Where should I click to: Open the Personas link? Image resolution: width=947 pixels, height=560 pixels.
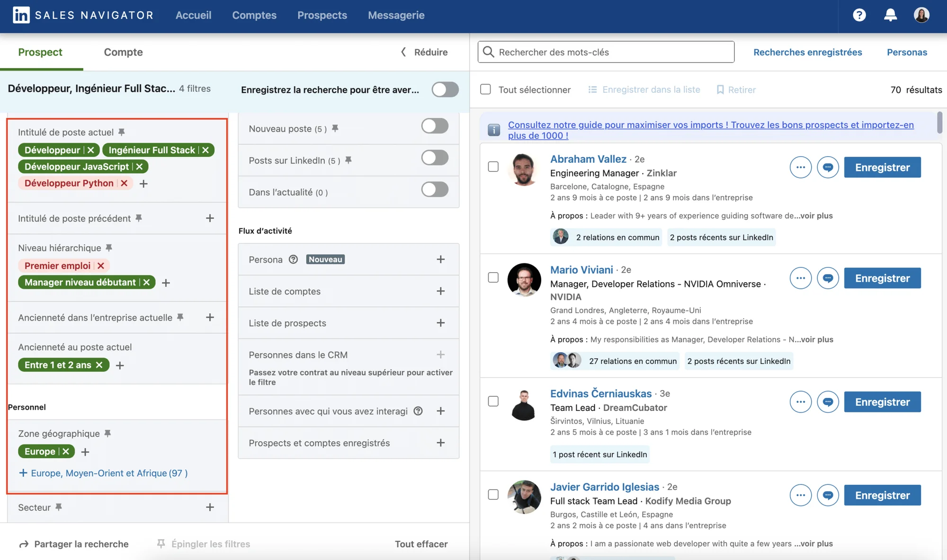pos(907,52)
